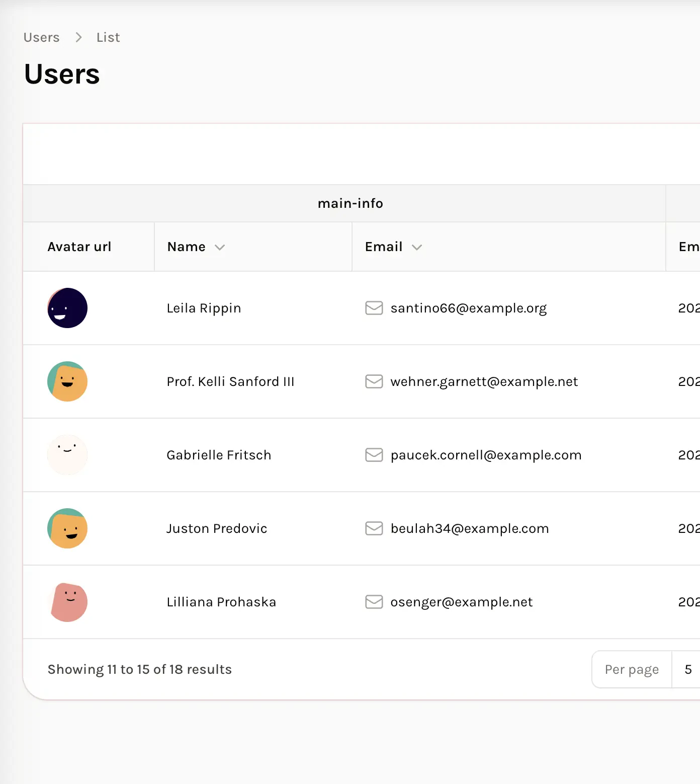700x784 pixels.
Task: Click Gabrielle Fritsch's white avatar
Action: [67, 455]
